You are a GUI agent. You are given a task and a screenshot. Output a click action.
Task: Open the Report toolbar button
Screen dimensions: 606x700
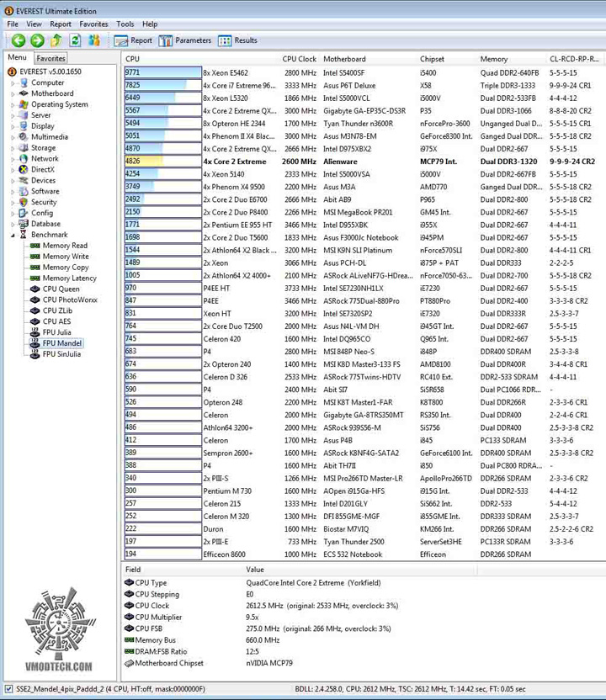[133, 40]
